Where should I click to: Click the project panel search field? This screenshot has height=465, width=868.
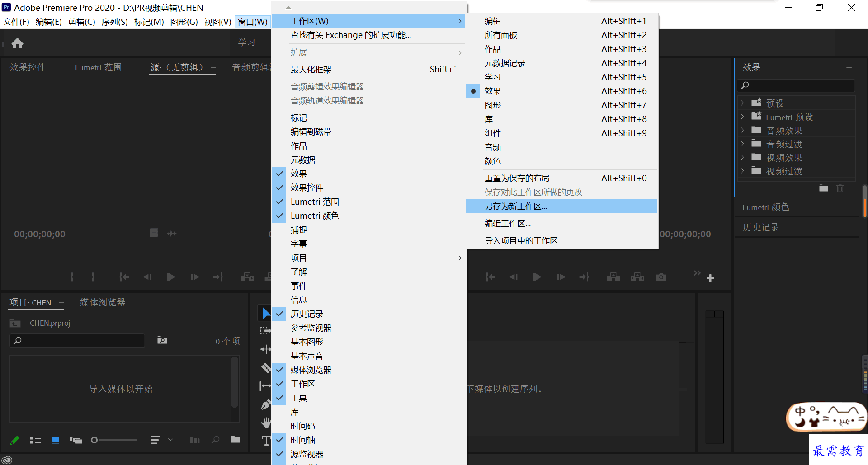coord(77,340)
